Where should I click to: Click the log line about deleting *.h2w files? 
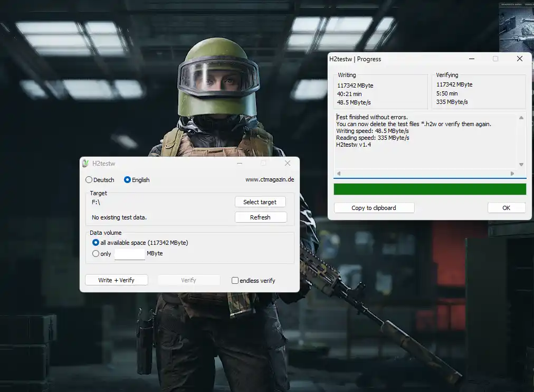(x=414, y=124)
